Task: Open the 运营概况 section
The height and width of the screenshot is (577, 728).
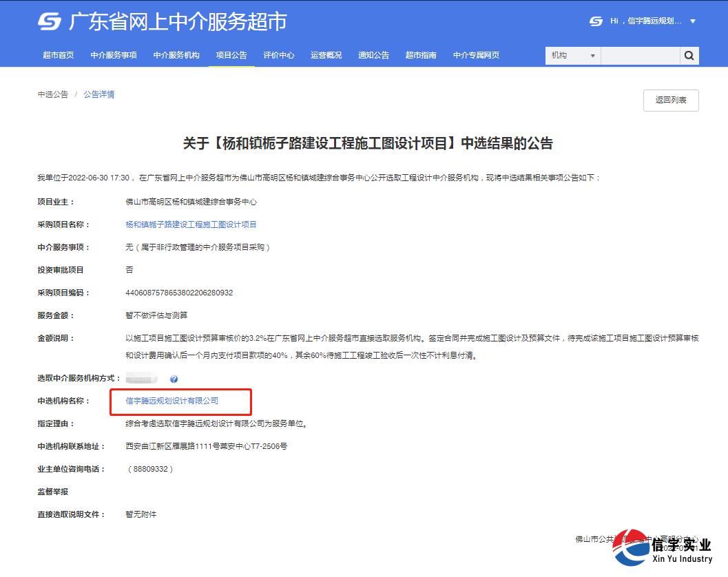Action: (x=326, y=55)
